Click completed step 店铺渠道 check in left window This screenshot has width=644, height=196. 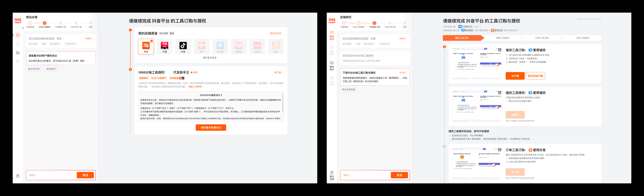(30, 23)
